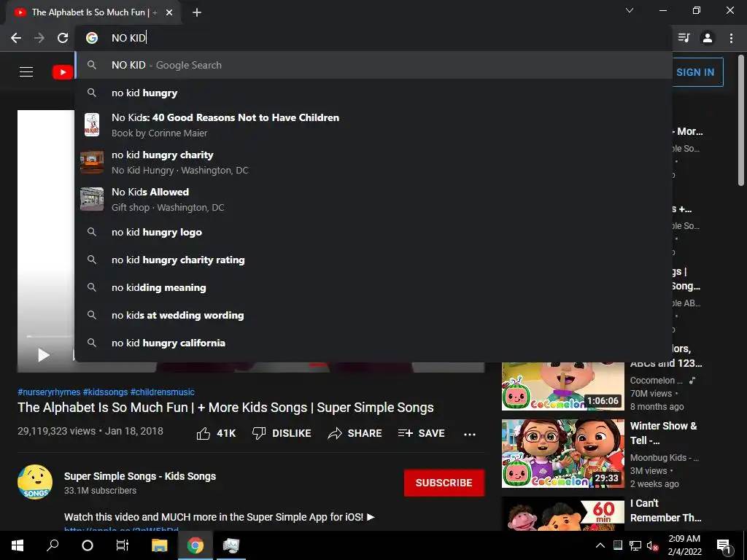Click the YouTube logo icon
Viewport: 747px width, 560px height.
(63, 72)
